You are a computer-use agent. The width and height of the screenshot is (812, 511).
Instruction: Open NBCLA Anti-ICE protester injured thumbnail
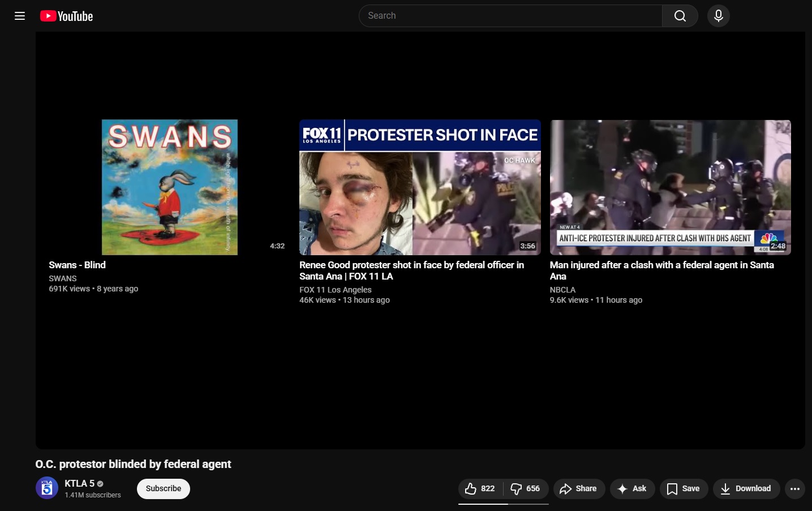(671, 187)
